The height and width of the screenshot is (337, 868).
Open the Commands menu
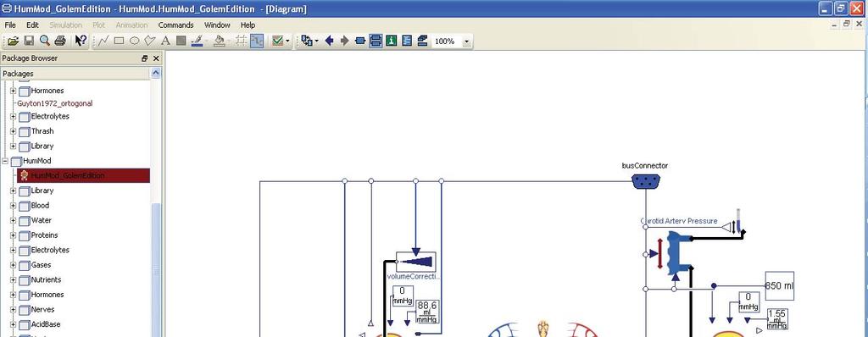(176, 25)
